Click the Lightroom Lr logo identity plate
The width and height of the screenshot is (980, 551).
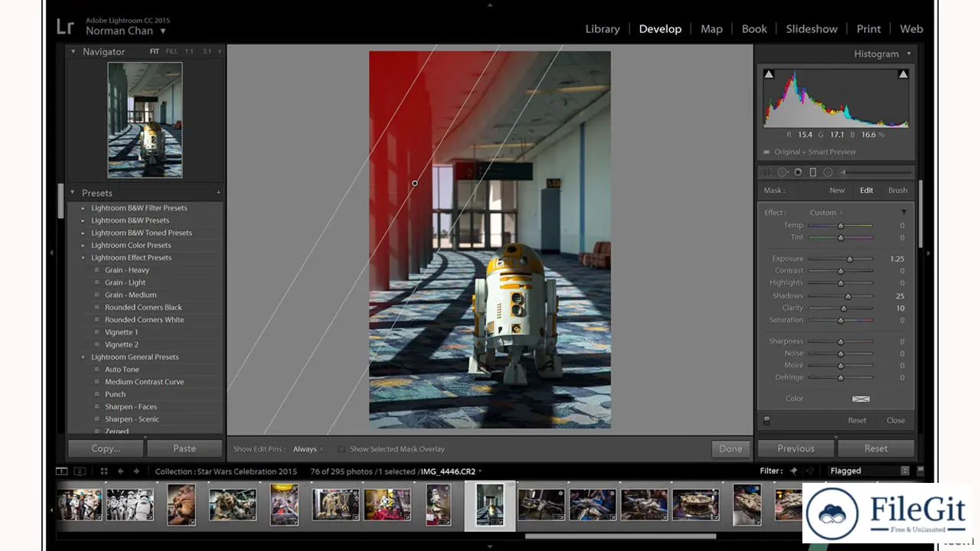pos(65,26)
